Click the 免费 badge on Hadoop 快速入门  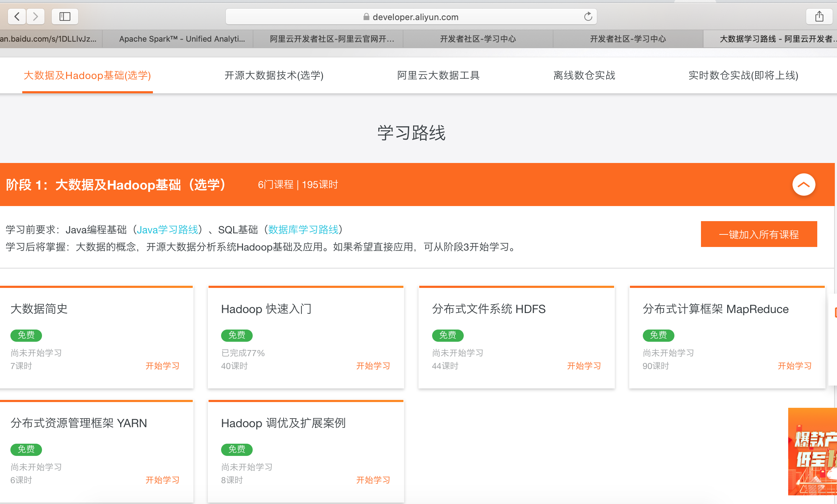tap(237, 335)
